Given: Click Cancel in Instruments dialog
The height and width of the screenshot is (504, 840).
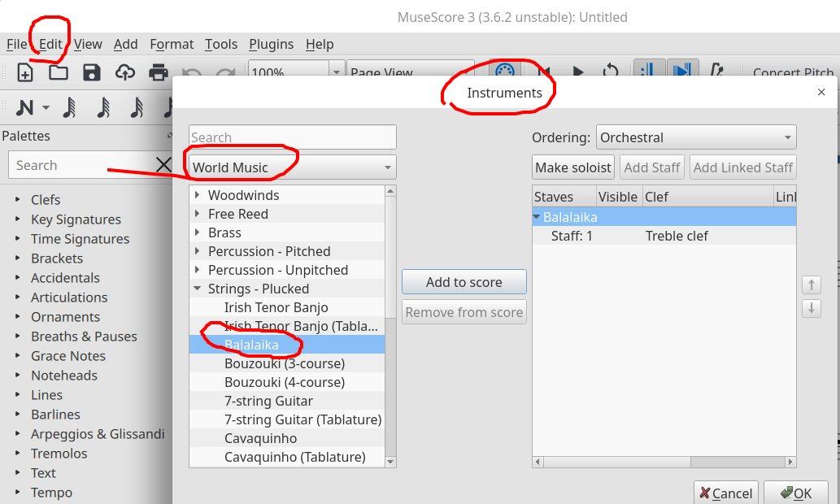Looking at the screenshot, I should tap(726, 493).
